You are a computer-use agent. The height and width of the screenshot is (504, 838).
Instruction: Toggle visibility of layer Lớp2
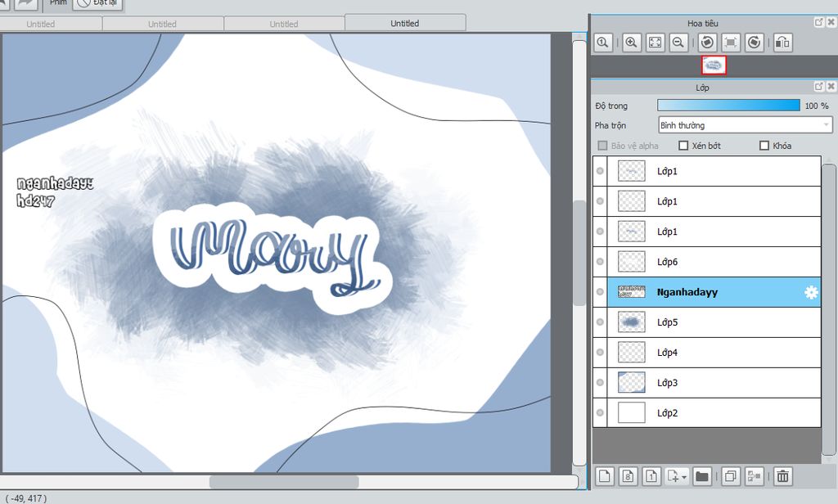600,412
